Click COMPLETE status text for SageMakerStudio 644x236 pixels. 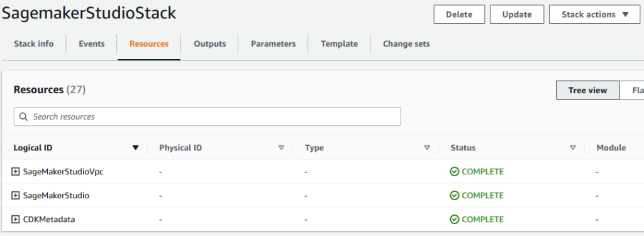click(482, 196)
